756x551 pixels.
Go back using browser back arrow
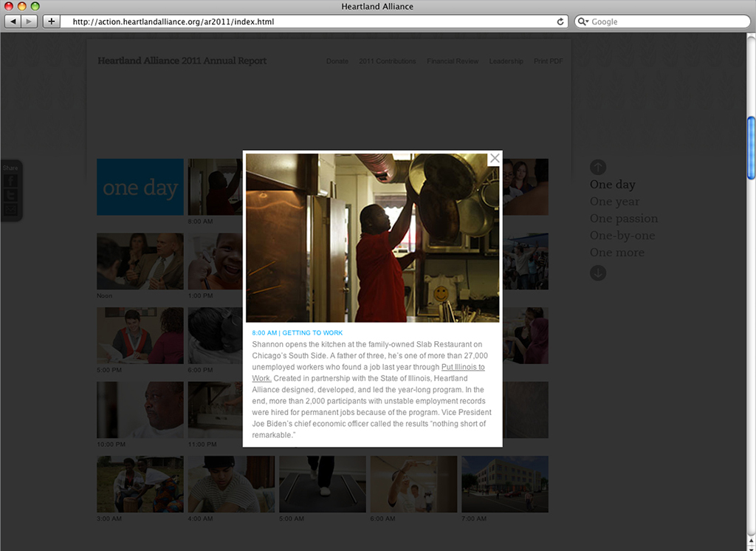pos(13,21)
